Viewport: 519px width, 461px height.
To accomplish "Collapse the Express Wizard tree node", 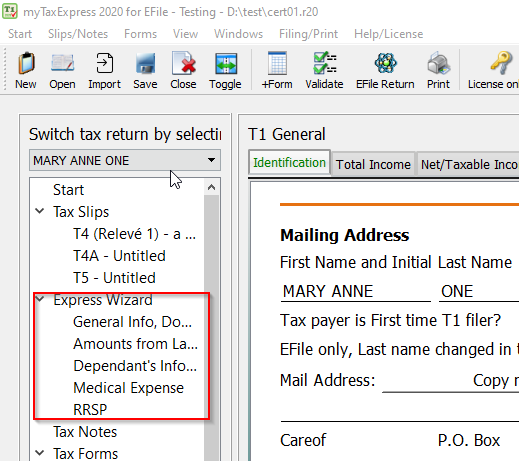I will tap(40, 299).
